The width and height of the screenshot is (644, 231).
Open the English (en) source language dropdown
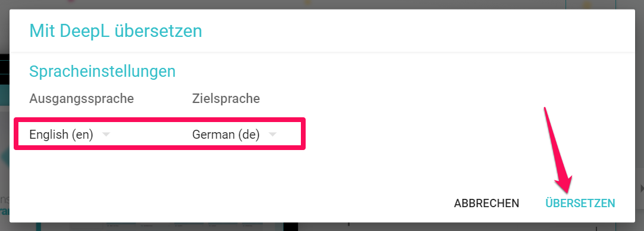(70, 135)
